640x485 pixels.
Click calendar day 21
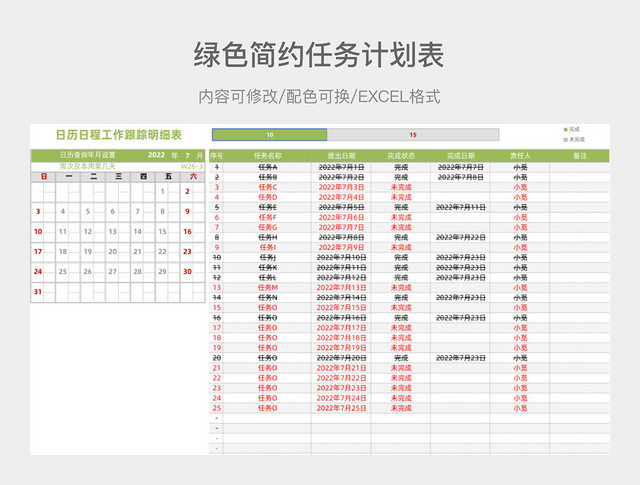(x=138, y=251)
